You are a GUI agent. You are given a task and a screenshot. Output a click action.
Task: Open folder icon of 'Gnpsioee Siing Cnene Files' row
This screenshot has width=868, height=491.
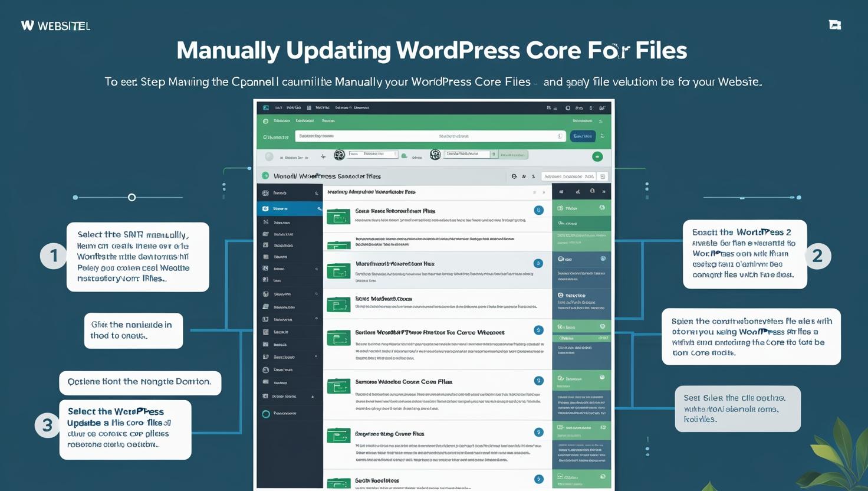tap(338, 436)
